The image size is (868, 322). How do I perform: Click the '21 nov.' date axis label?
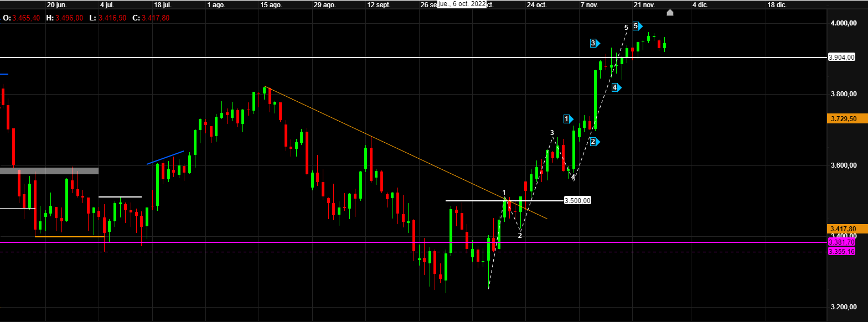click(x=644, y=4)
